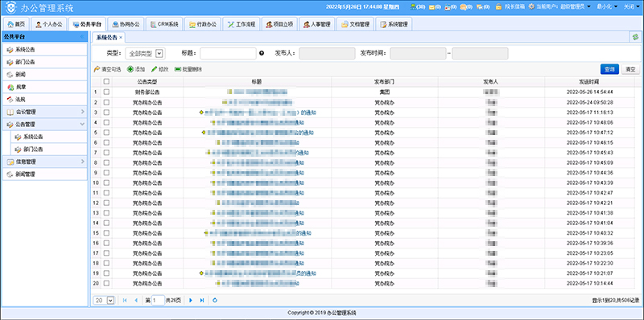Reload the table with pagination refresh icon
The height and width of the screenshot is (320, 644).
coord(215,301)
